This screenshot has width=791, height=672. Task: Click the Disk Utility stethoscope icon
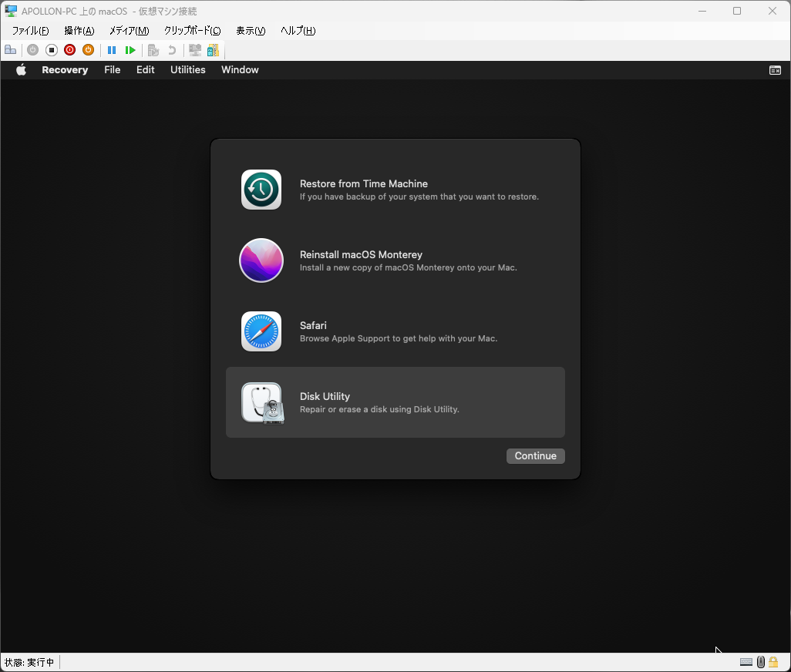click(x=263, y=403)
